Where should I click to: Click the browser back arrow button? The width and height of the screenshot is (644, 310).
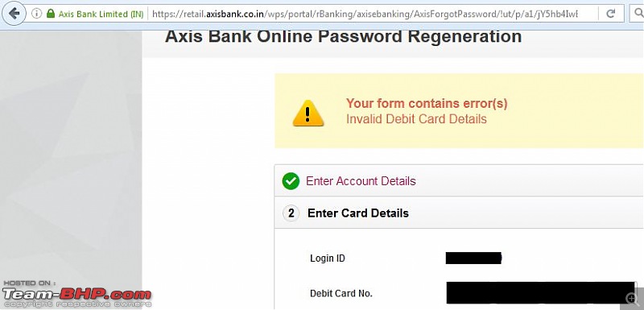click(14, 14)
